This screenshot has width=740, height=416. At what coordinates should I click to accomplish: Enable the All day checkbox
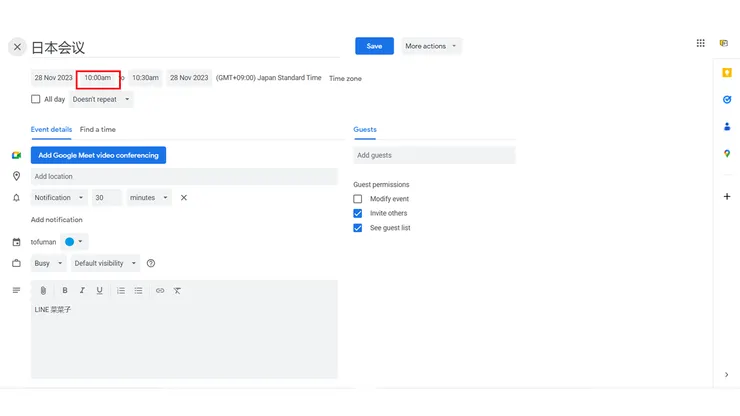click(35, 99)
